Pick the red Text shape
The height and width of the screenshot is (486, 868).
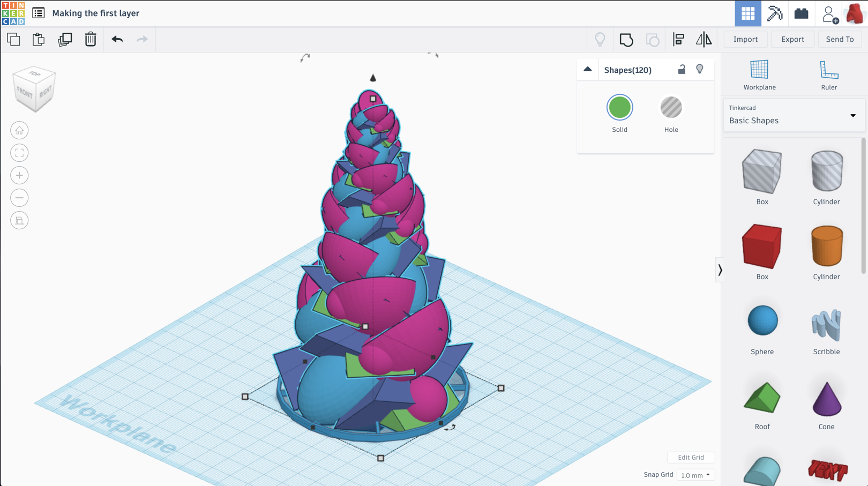(x=828, y=470)
